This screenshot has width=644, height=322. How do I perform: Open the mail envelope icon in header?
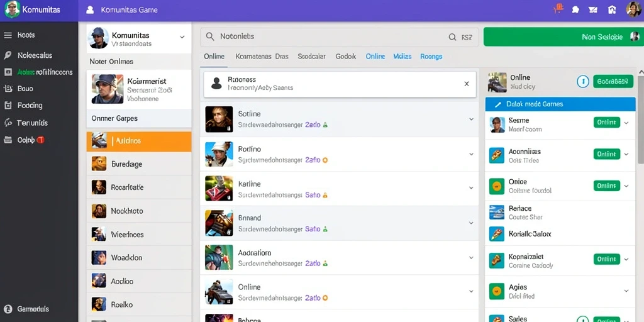pyautogui.click(x=592, y=9)
